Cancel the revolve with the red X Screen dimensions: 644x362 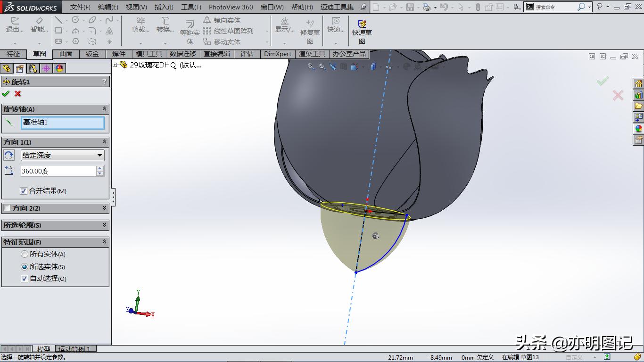pos(17,93)
